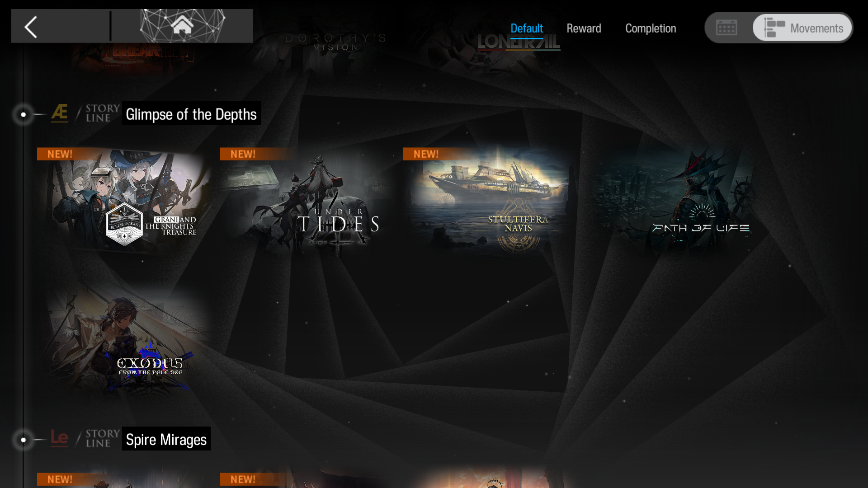Click the Spire Mirages timeline node
Viewport: 868px width, 488px height.
(x=24, y=440)
